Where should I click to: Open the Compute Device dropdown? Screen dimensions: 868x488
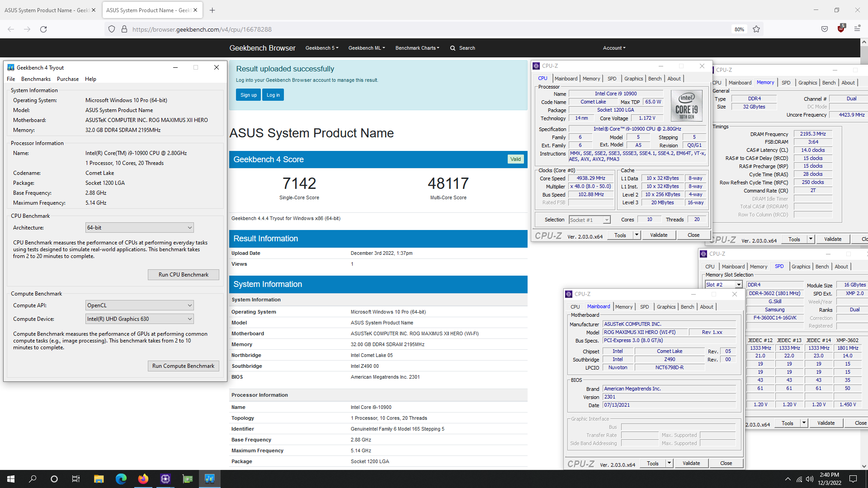tap(140, 319)
